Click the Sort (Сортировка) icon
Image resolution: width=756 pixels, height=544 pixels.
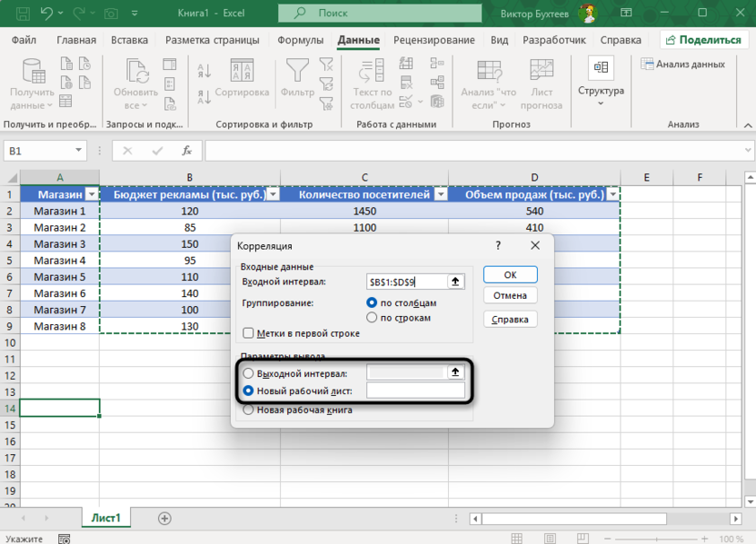click(242, 76)
